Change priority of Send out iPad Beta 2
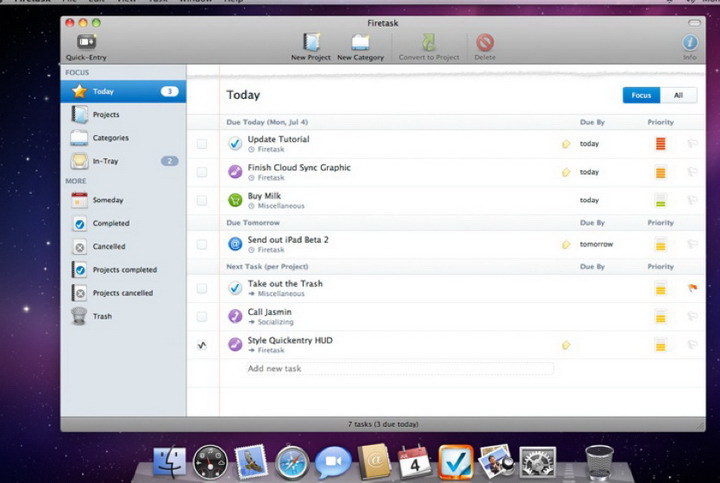720x483 pixels. click(x=660, y=244)
